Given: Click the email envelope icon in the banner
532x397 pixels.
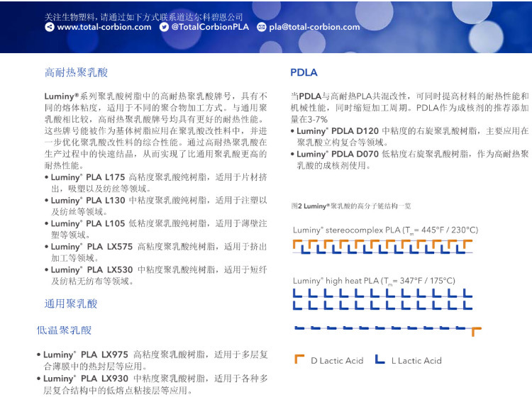Looking at the screenshot, I should point(261,27).
